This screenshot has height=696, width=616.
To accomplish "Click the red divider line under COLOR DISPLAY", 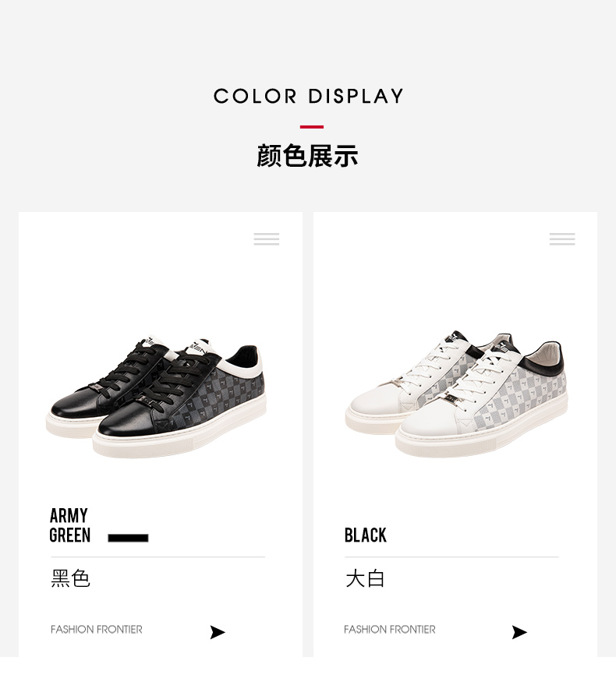I will tap(312, 127).
